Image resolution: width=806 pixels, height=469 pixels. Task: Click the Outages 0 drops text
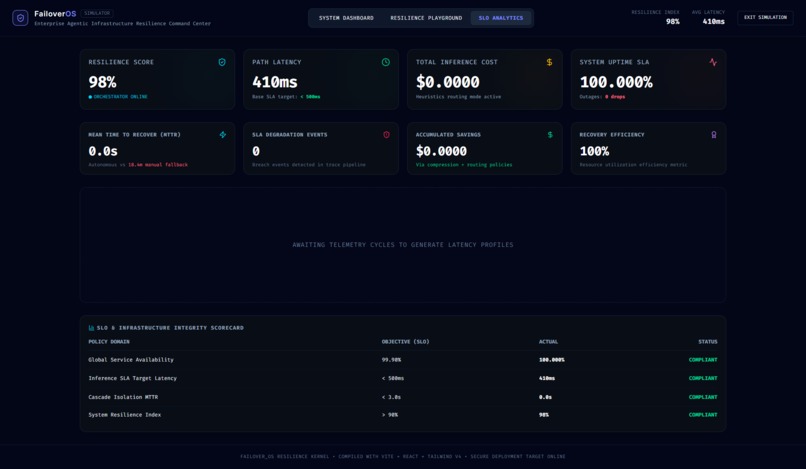[x=602, y=97]
